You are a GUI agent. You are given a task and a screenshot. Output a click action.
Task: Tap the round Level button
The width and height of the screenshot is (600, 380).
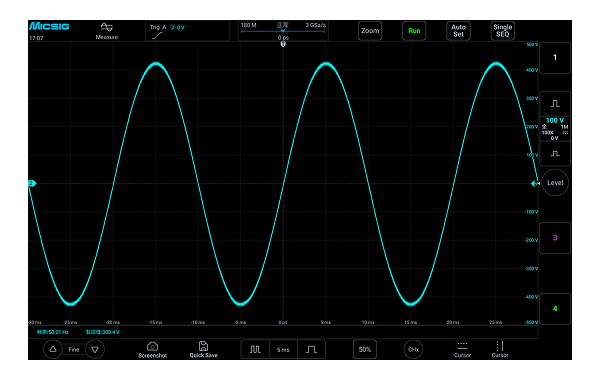[555, 183]
